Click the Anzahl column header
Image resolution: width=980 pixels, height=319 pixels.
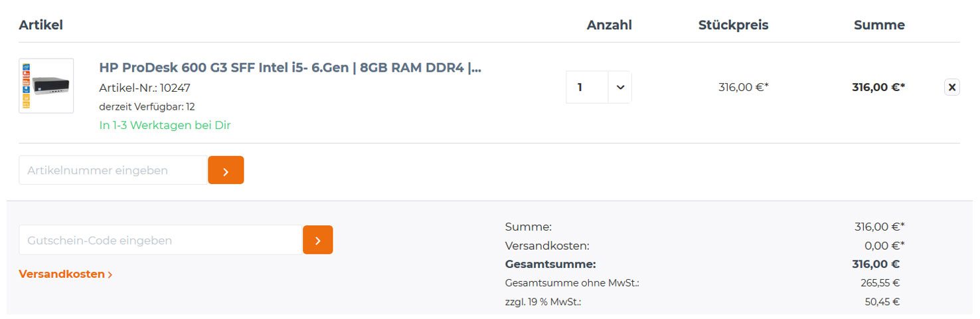pos(610,25)
